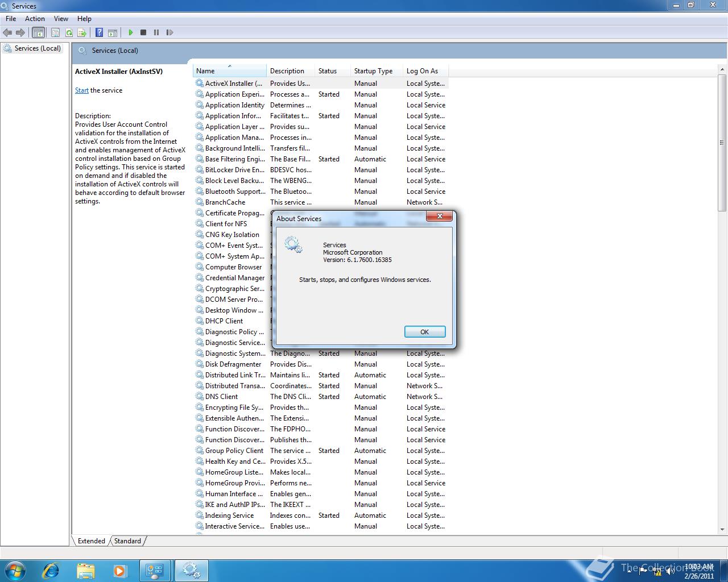Click the Export List toolbar icon
This screenshot has width=728, height=582.
82,32
